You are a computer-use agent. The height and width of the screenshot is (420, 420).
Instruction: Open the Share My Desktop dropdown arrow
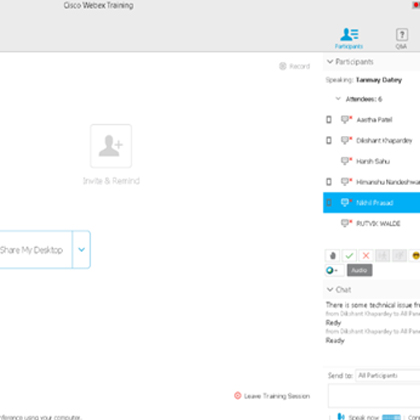[x=81, y=249]
